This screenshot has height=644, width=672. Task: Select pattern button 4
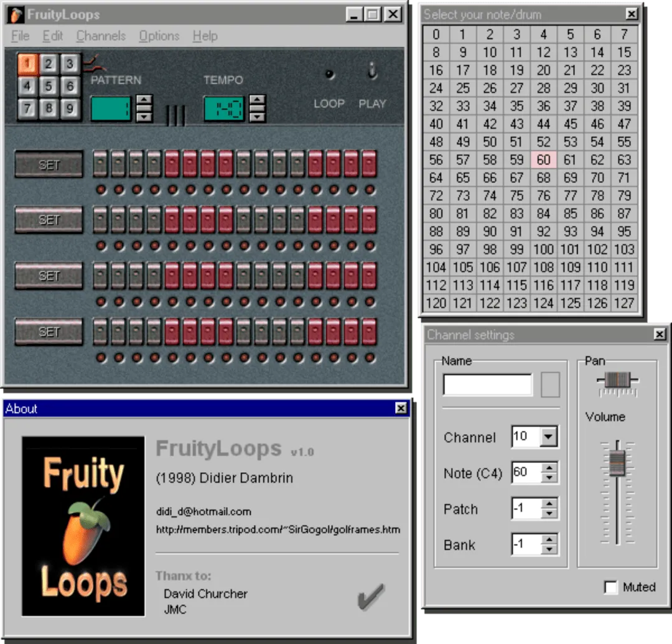27,86
